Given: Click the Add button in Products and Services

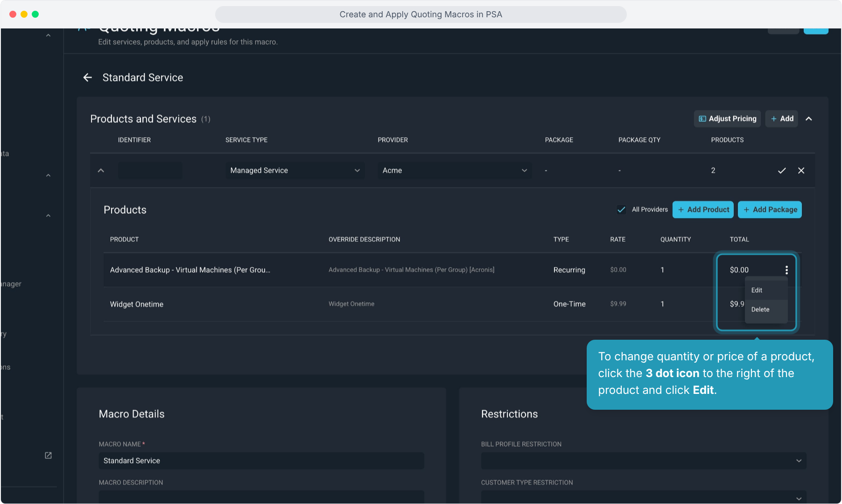Looking at the screenshot, I should (782, 119).
